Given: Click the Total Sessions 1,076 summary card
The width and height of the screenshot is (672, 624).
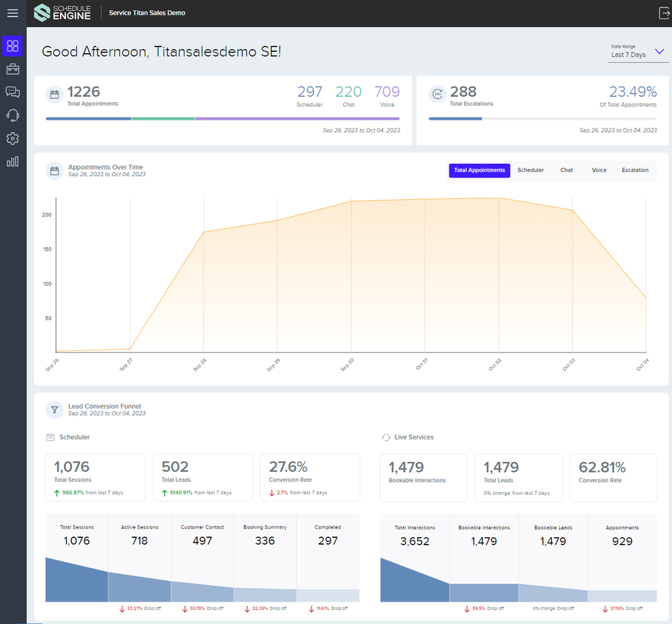Looking at the screenshot, I should click(x=95, y=477).
